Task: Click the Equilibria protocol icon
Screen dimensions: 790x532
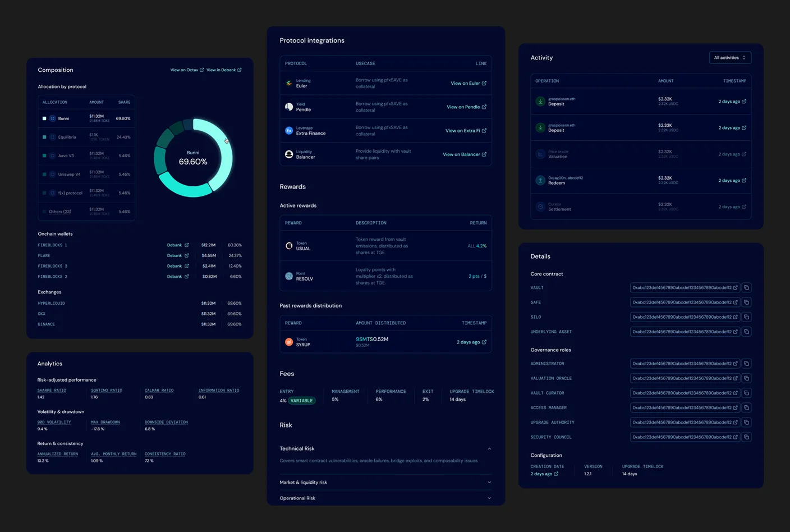Action: [x=52, y=137]
